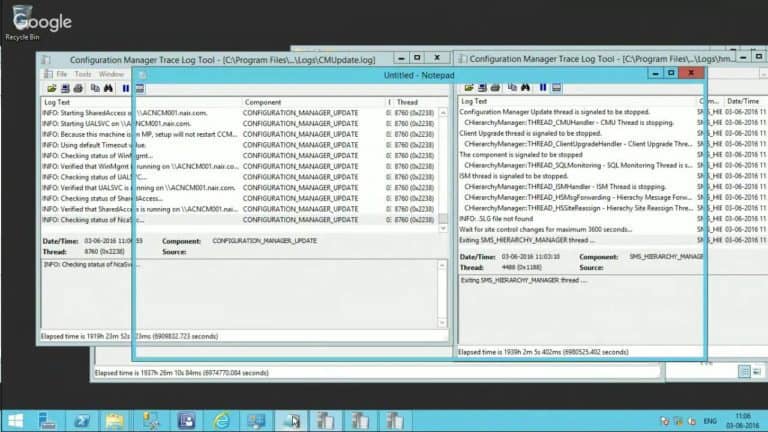Click Component column header in CMUpdate.log window
This screenshot has width=768, height=432.
[313, 102]
